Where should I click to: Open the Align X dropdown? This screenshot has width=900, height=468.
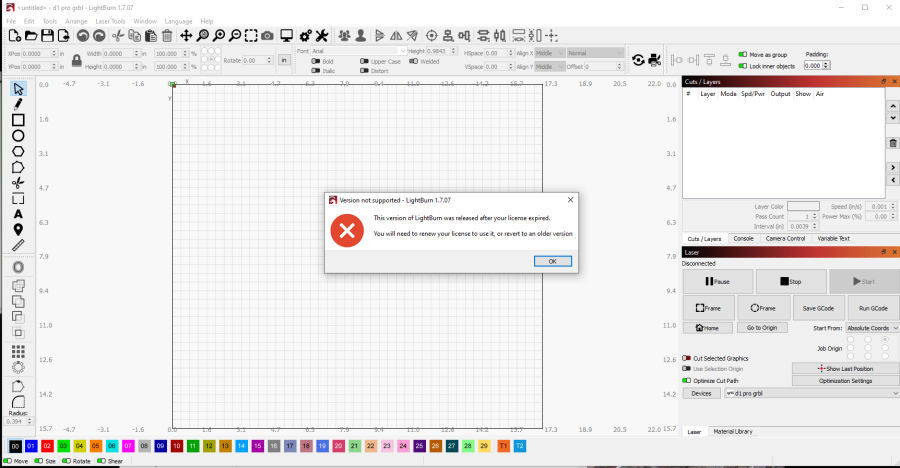pos(550,53)
